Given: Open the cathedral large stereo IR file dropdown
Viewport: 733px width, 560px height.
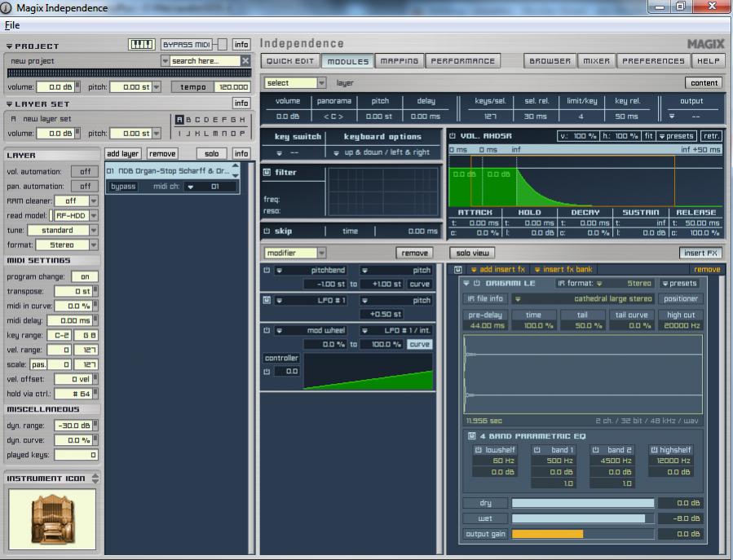Looking at the screenshot, I should tap(583, 298).
